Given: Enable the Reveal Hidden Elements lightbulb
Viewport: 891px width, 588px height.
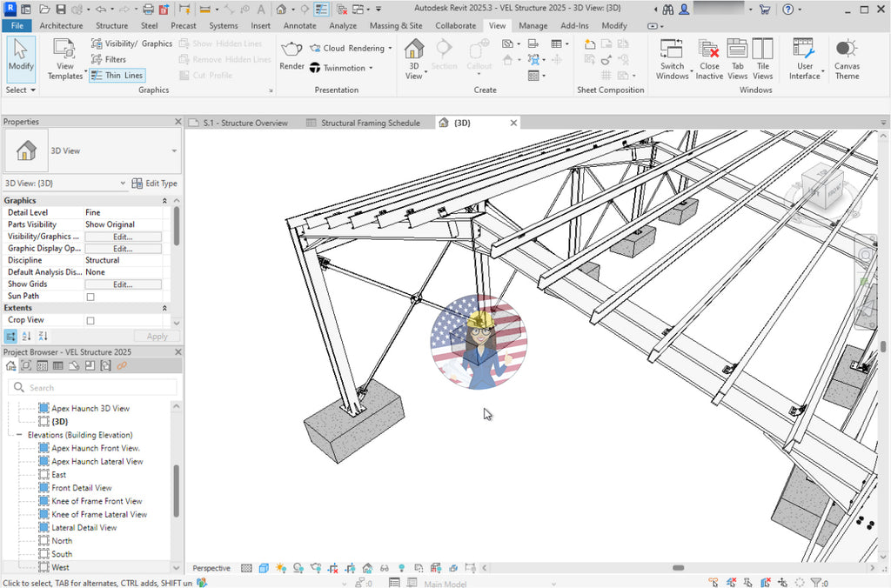Looking at the screenshot, I should tap(402, 568).
